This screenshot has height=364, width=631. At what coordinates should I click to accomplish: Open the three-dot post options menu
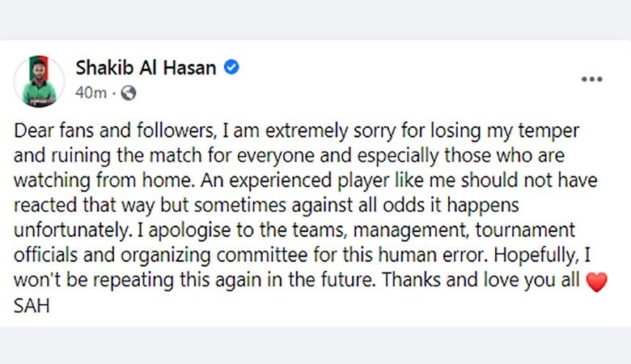click(591, 78)
